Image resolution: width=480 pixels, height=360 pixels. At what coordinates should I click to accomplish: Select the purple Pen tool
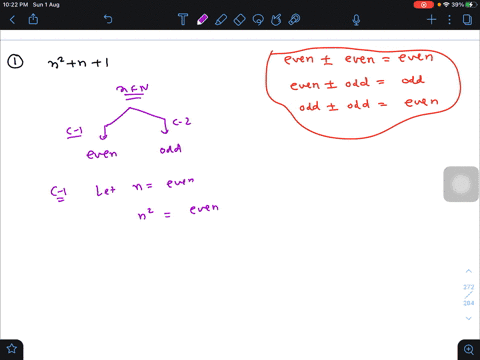(x=202, y=20)
